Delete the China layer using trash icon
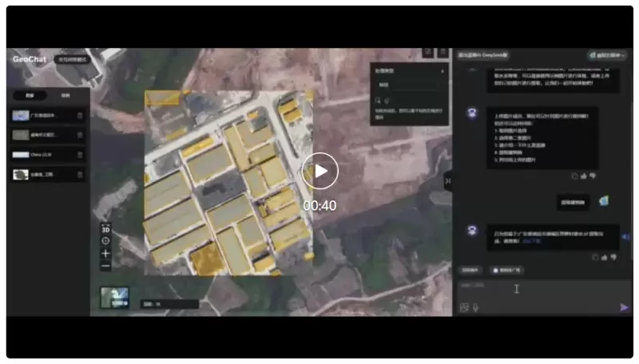 coord(80,154)
